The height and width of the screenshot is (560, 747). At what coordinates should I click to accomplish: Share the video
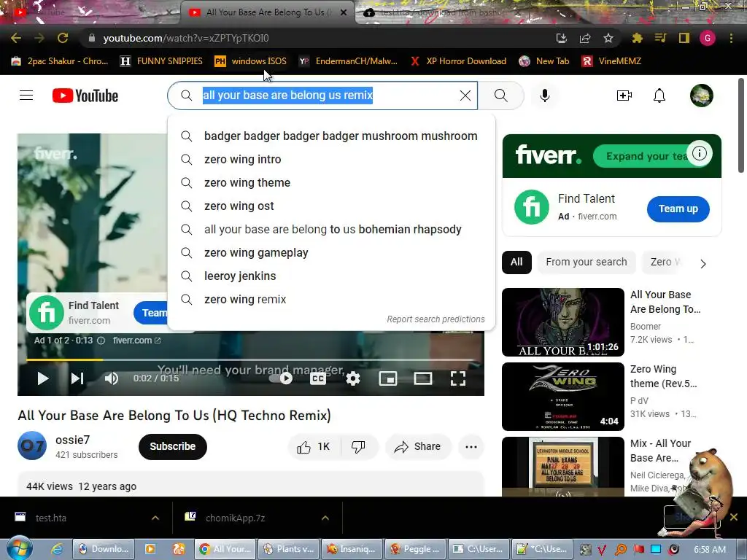click(418, 447)
